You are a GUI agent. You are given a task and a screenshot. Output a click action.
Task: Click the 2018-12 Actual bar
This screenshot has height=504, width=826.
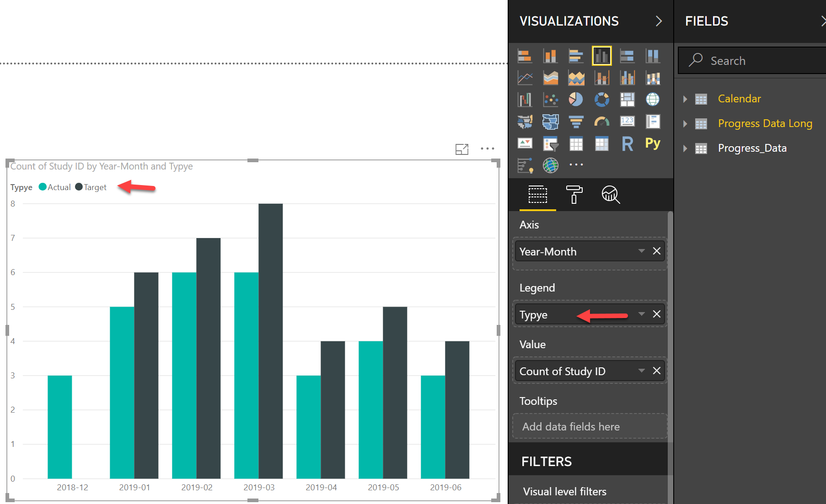click(59, 427)
